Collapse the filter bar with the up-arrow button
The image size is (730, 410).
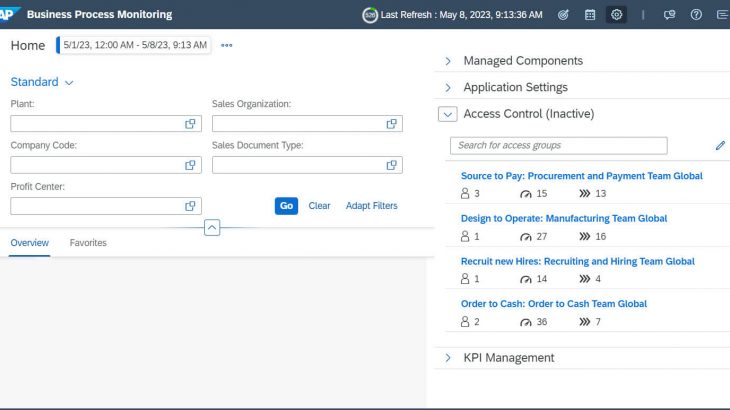[212, 228]
